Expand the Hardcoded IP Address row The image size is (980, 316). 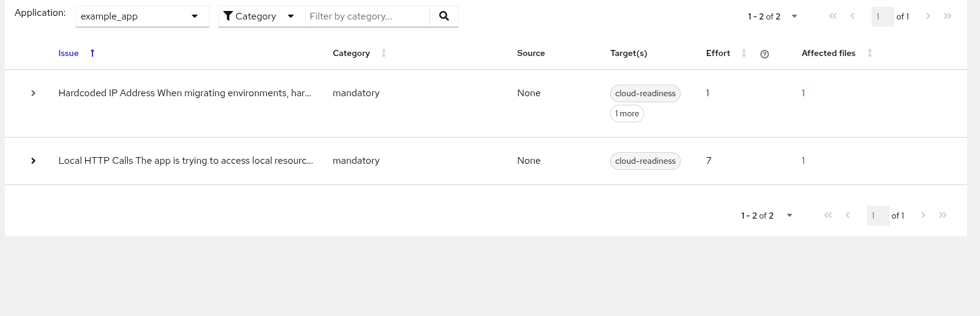pyautogui.click(x=33, y=93)
